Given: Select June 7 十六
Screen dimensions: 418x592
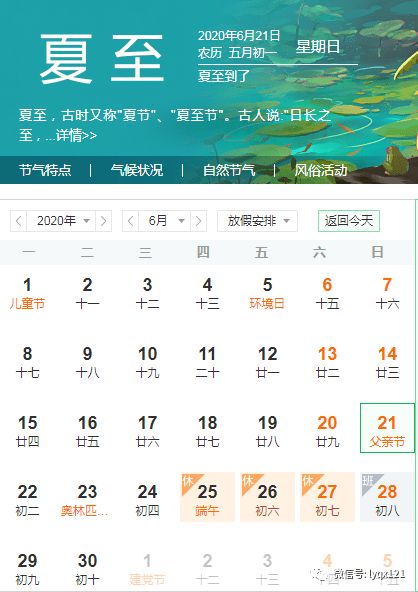Looking at the screenshot, I should pos(387,294).
